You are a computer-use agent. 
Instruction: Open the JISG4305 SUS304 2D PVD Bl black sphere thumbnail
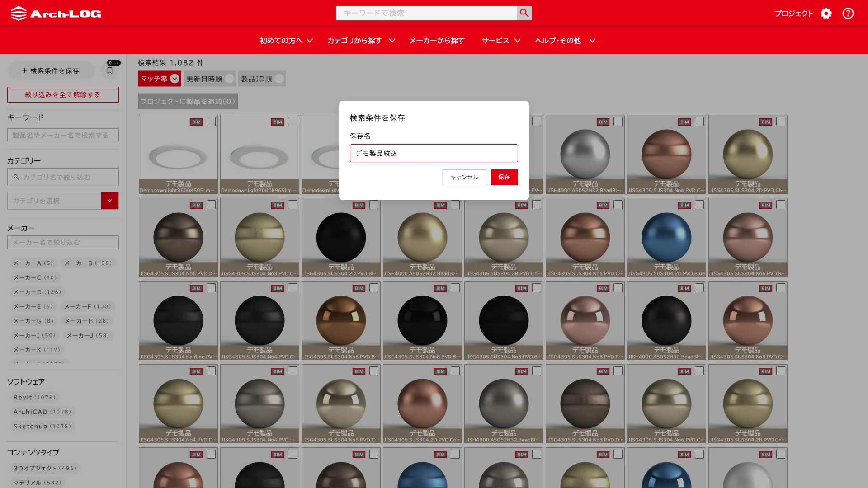point(341,238)
